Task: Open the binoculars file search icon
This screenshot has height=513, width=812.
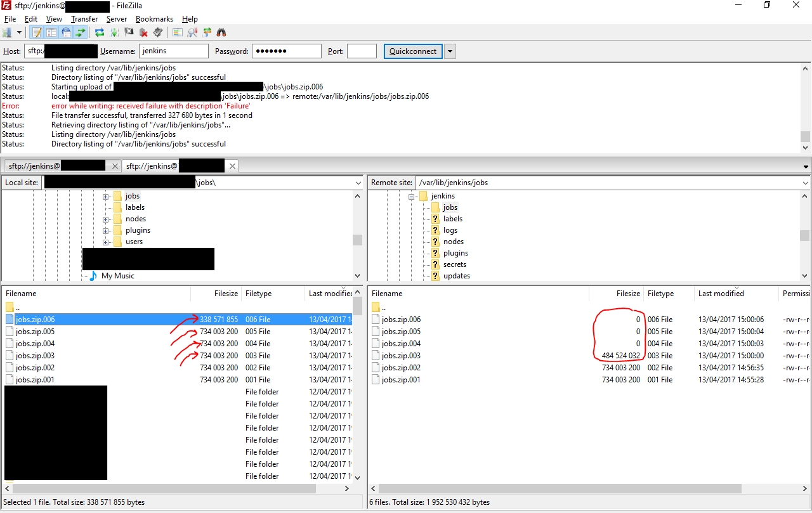Action: [x=221, y=32]
